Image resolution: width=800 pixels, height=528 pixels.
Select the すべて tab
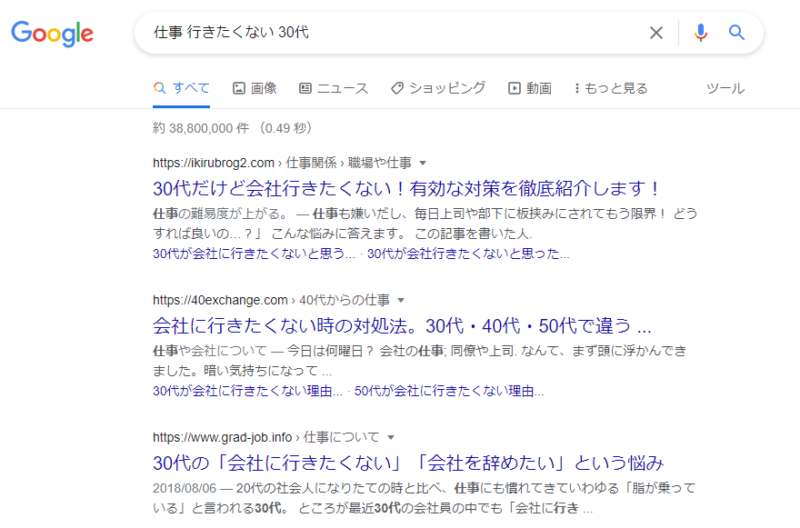181,88
